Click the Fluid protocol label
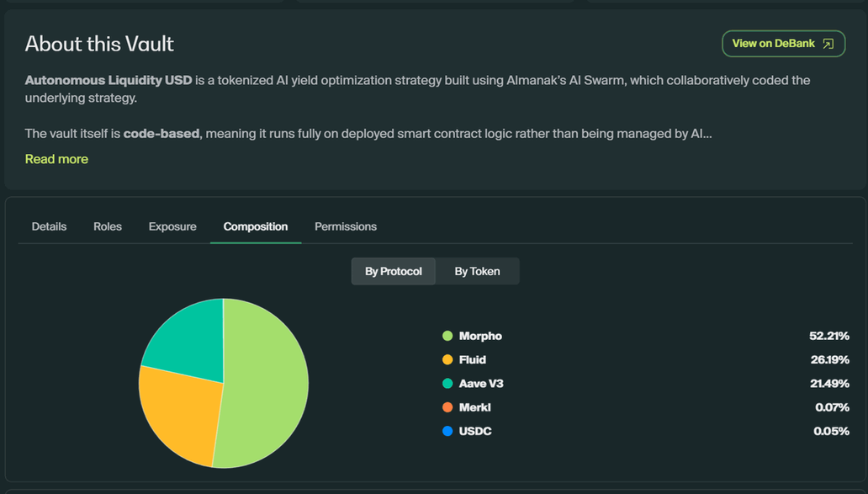Viewport: 868px width, 494px height. [x=473, y=359]
